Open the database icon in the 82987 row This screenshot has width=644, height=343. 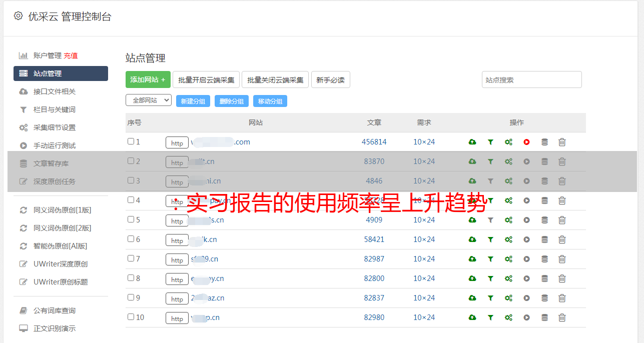point(544,259)
